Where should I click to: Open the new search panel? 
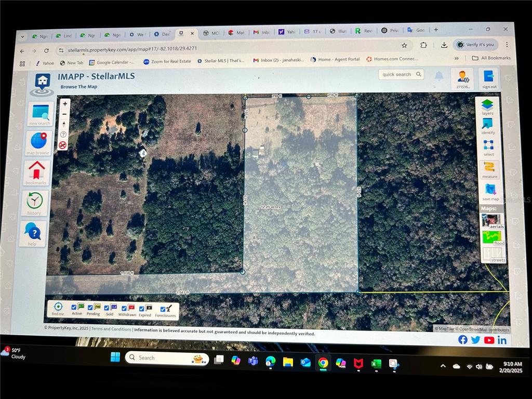point(40,114)
